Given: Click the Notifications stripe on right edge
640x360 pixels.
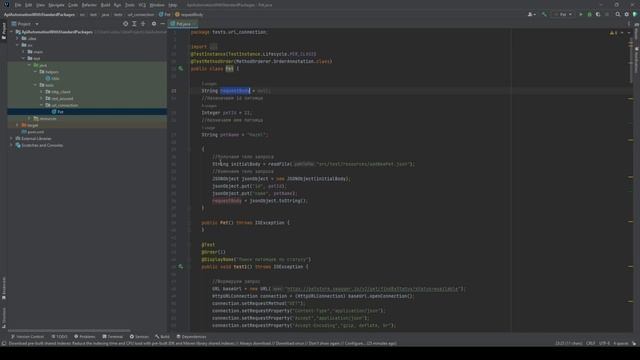Looking at the screenshot, I should tap(636, 60).
